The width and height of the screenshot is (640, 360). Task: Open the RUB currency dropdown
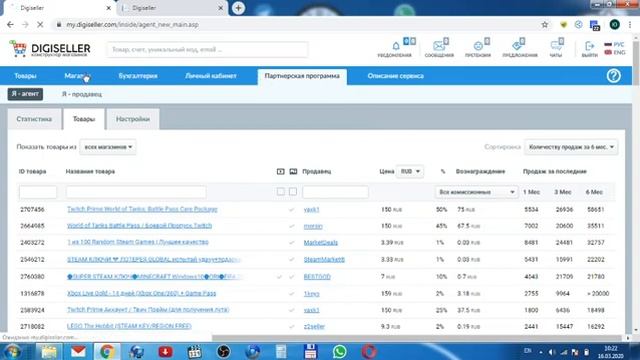[410, 171]
